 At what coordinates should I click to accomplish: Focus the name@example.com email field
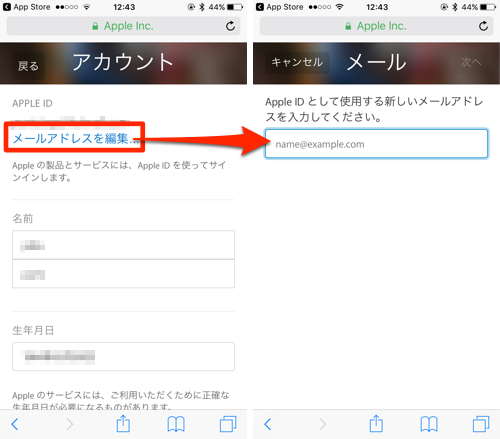(x=376, y=144)
